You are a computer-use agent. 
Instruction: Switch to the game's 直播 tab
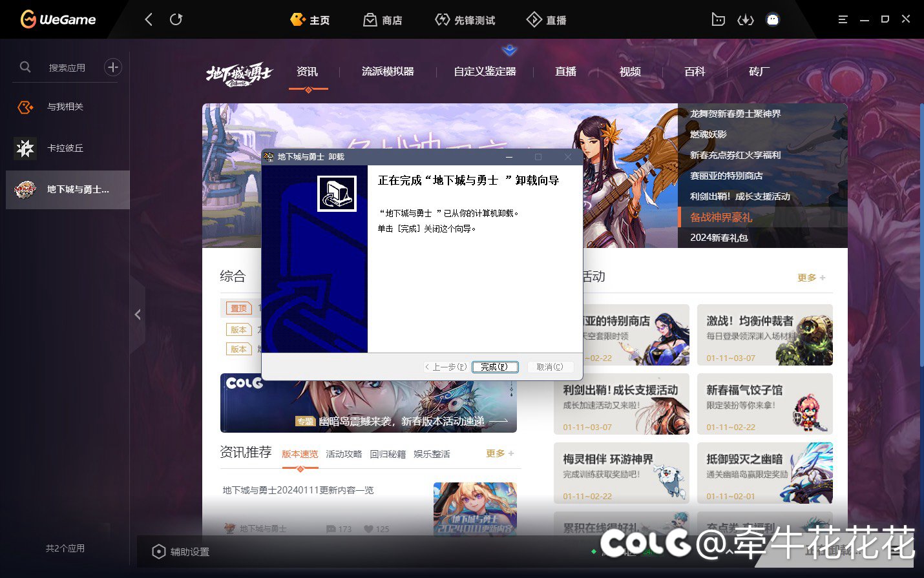click(565, 72)
